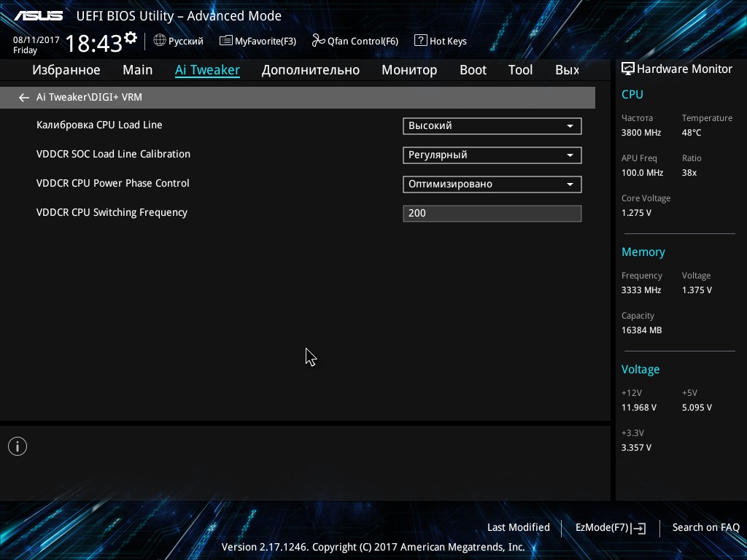The width and height of the screenshot is (747, 560).
Task: Show Hot Keys list label
Action: pos(448,42)
